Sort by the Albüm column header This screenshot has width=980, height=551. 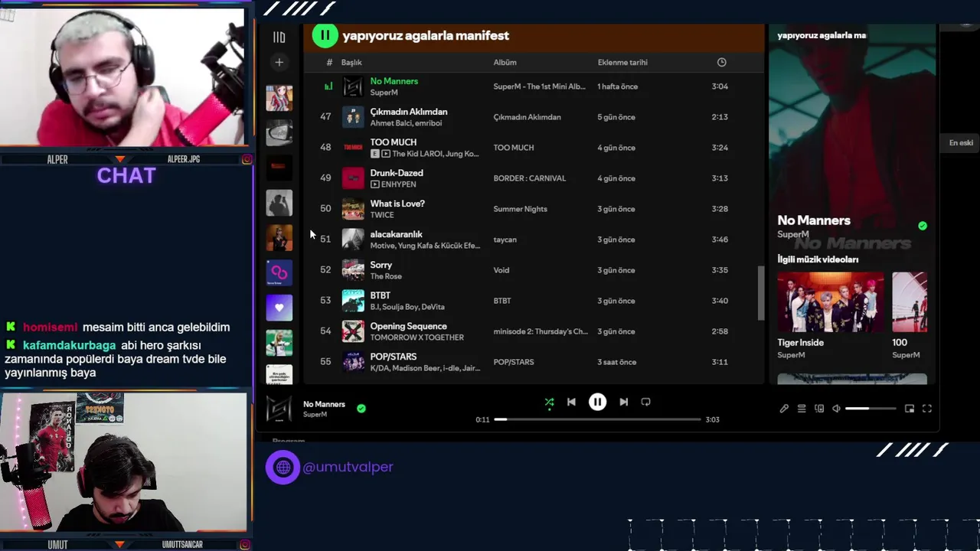[x=505, y=62]
